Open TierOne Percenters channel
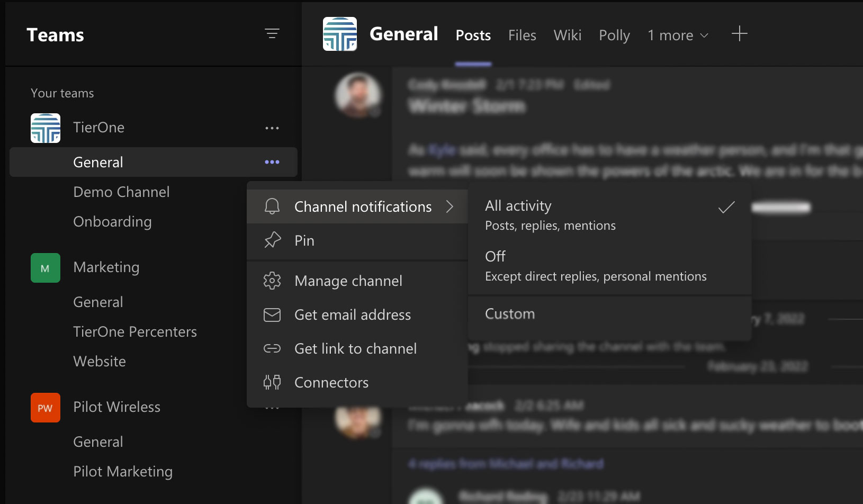Image resolution: width=863 pixels, height=504 pixels. coord(135,331)
